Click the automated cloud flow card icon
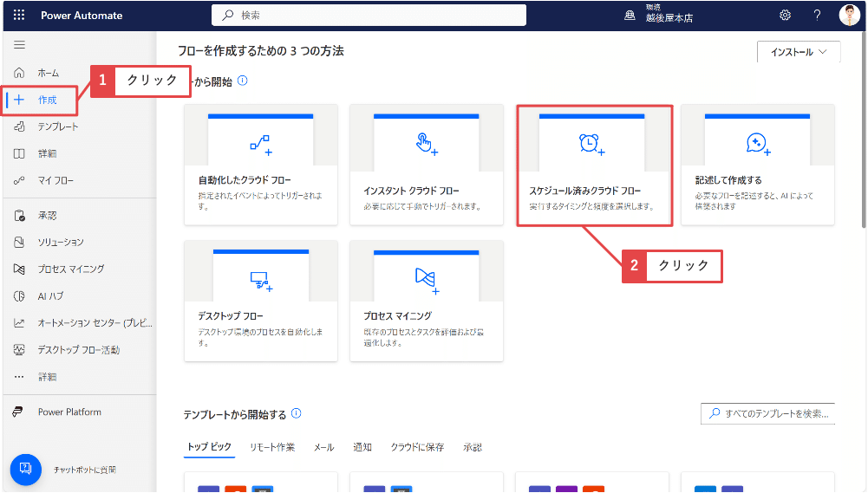Viewport: 868px width, 493px height. pos(261,145)
